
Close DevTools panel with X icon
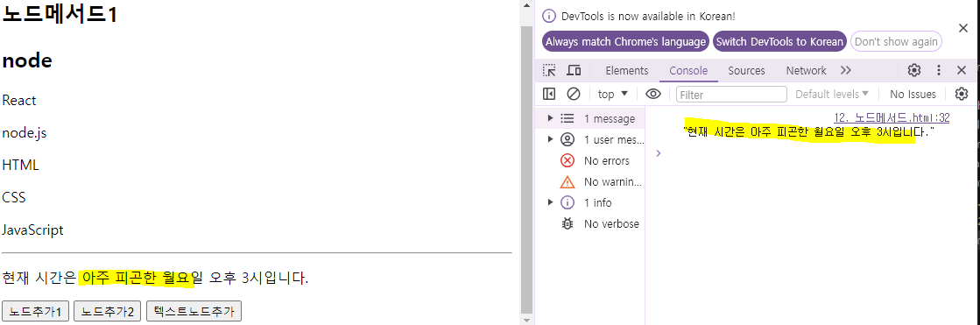[962, 71]
